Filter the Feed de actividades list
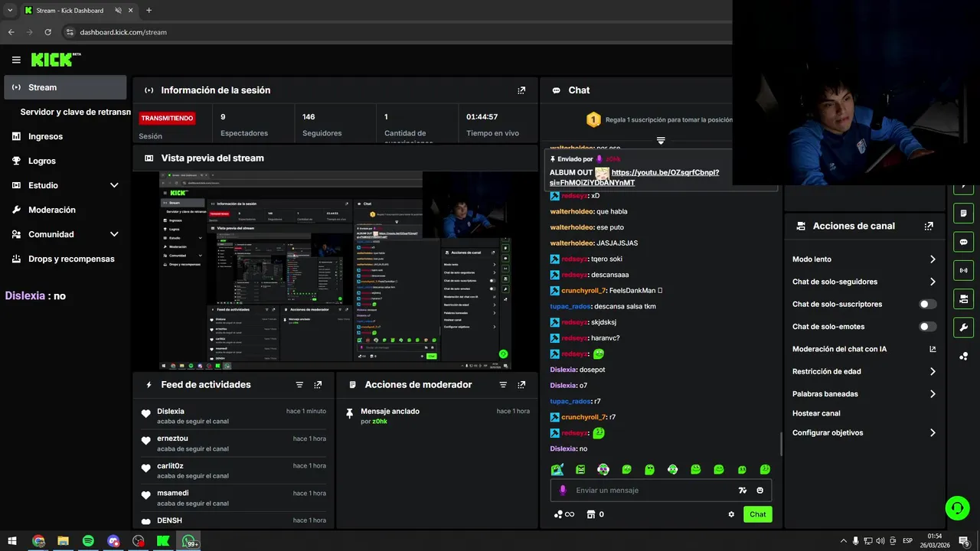This screenshot has width=980, height=551. (x=299, y=385)
